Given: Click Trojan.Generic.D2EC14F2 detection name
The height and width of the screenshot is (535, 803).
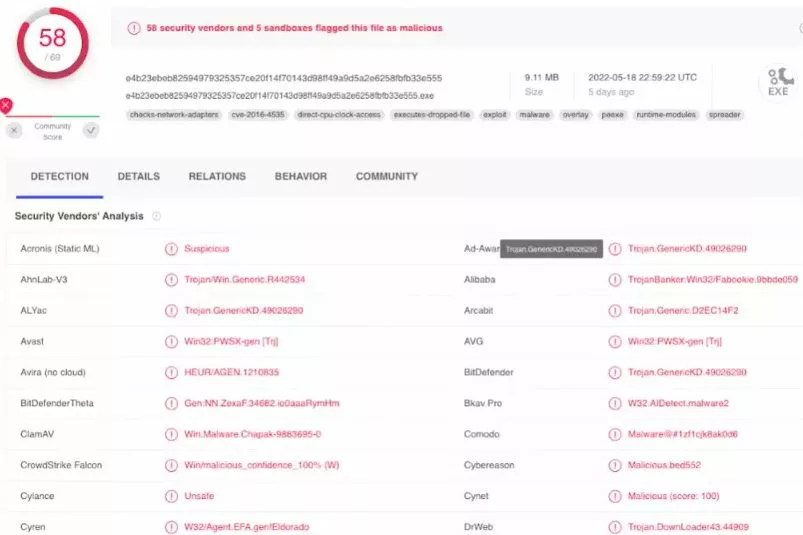Looking at the screenshot, I should (x=683, y=310).
